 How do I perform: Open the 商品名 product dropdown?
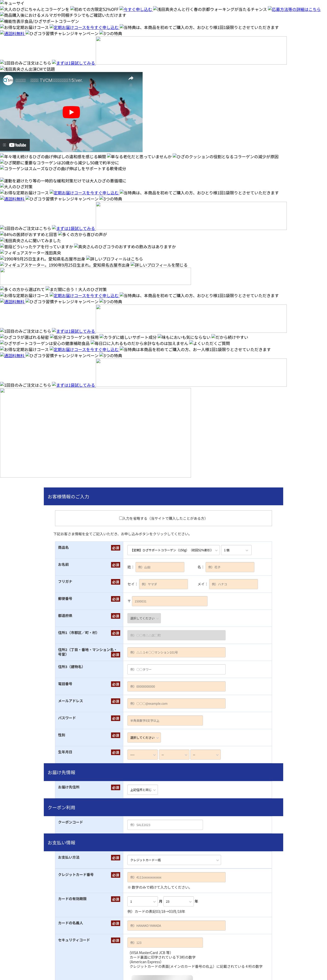(173, 550)
